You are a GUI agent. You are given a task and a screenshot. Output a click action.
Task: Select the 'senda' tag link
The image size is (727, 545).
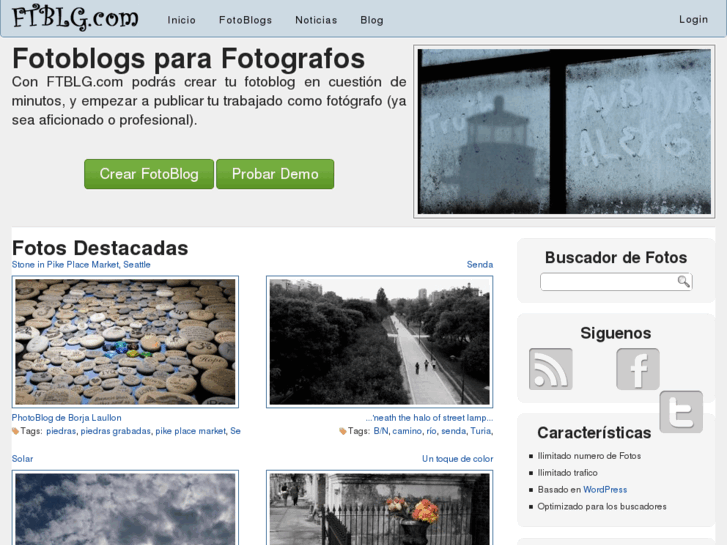coord(453,431)
